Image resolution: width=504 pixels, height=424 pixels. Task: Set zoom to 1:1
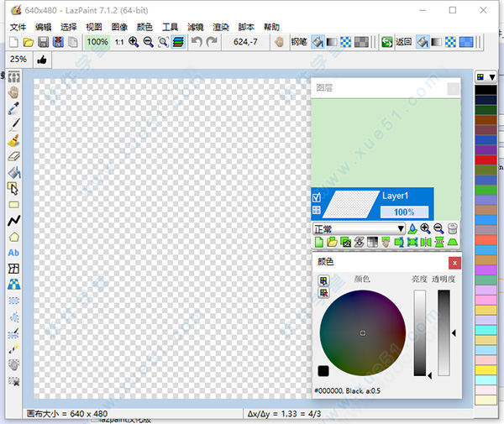[119, 42]
